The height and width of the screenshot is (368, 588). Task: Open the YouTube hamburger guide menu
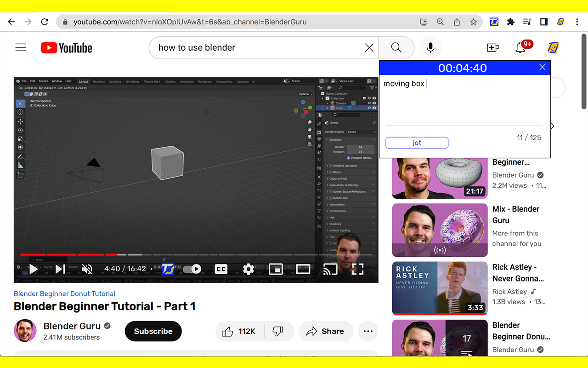tap(21, 48)
